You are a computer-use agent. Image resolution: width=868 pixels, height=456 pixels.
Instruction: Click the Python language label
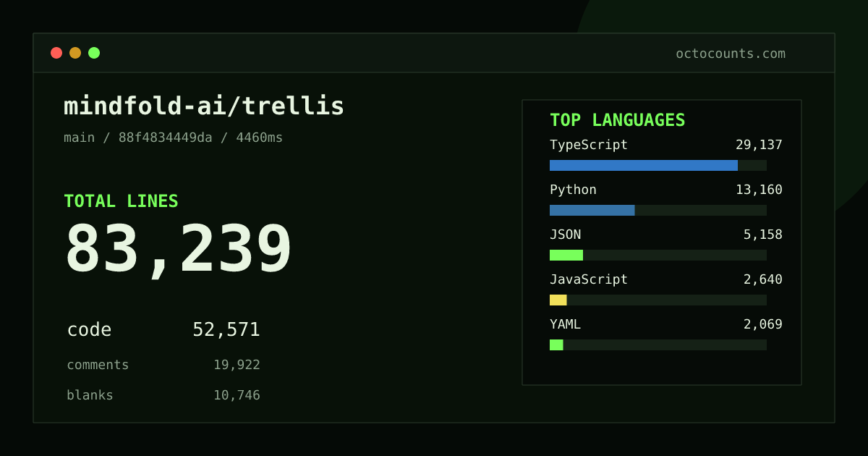tap(573, 190)
